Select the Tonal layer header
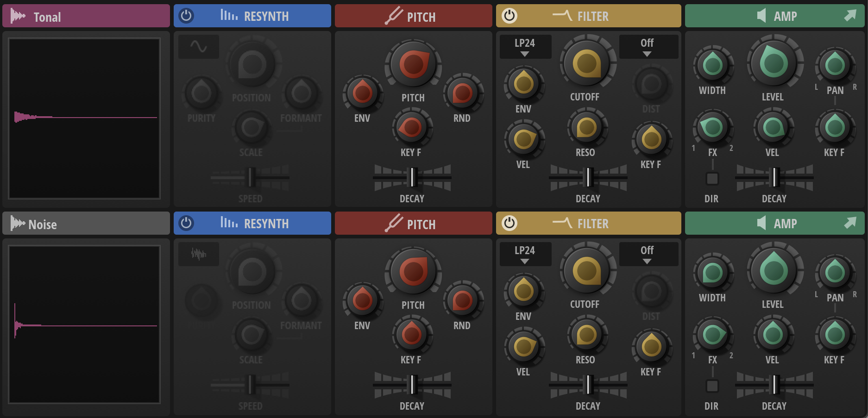The width and height of the screenshot is (868, 418). (x=86, y=16)
